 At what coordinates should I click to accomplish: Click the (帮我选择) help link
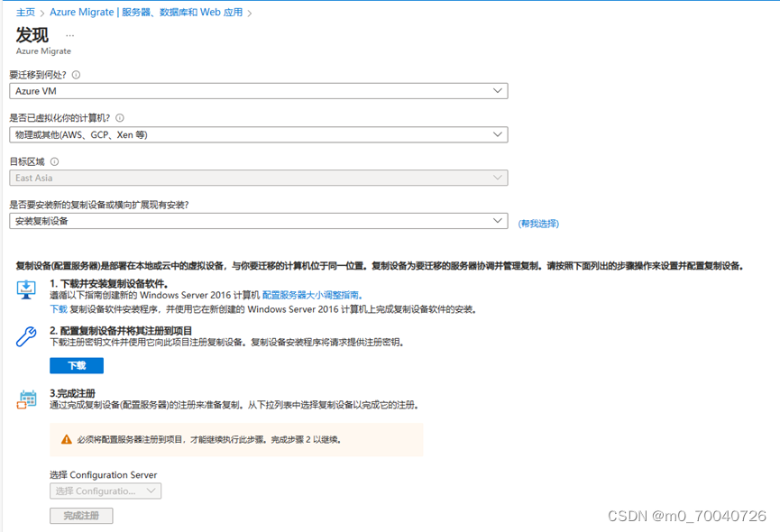pos(538,224)
